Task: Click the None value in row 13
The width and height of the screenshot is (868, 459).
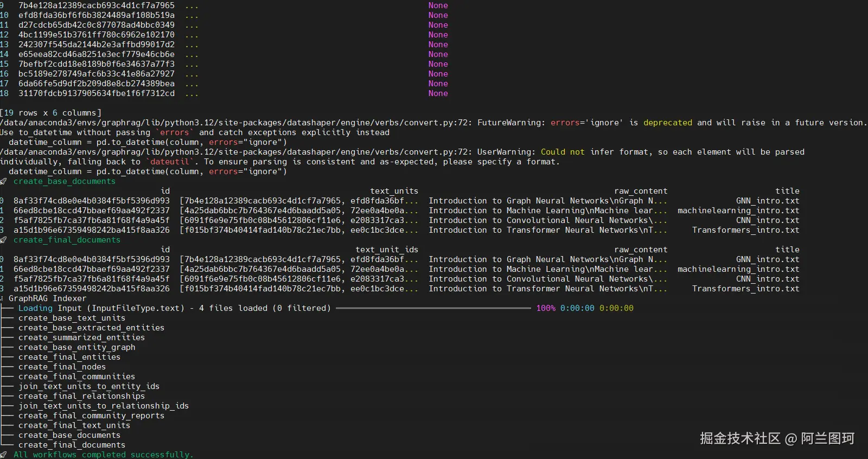Action: point(438,44)
